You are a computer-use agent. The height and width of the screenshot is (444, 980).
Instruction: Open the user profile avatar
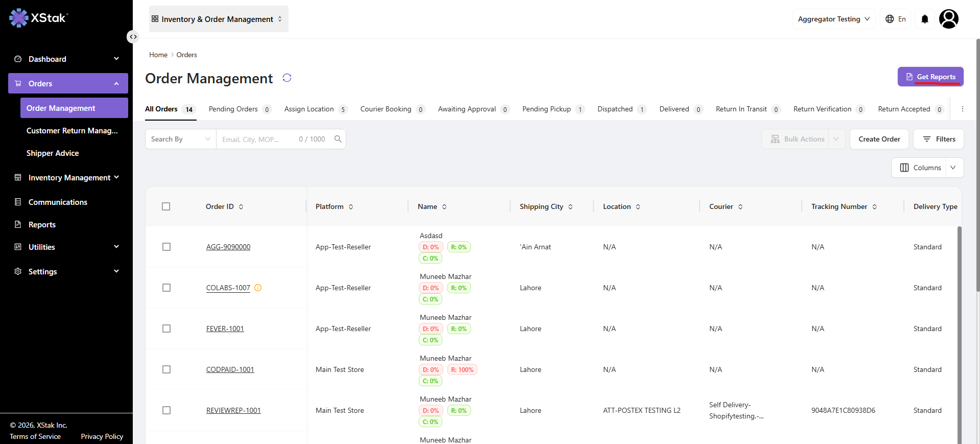tap(949, 19)
